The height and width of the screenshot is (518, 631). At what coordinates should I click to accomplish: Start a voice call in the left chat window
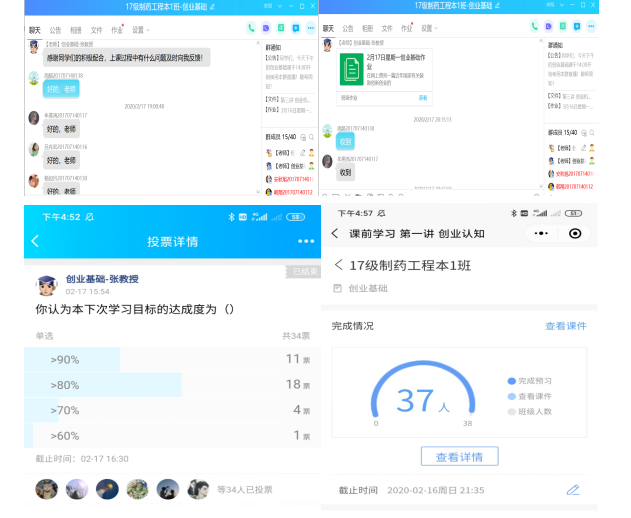(x=251, y=28)
